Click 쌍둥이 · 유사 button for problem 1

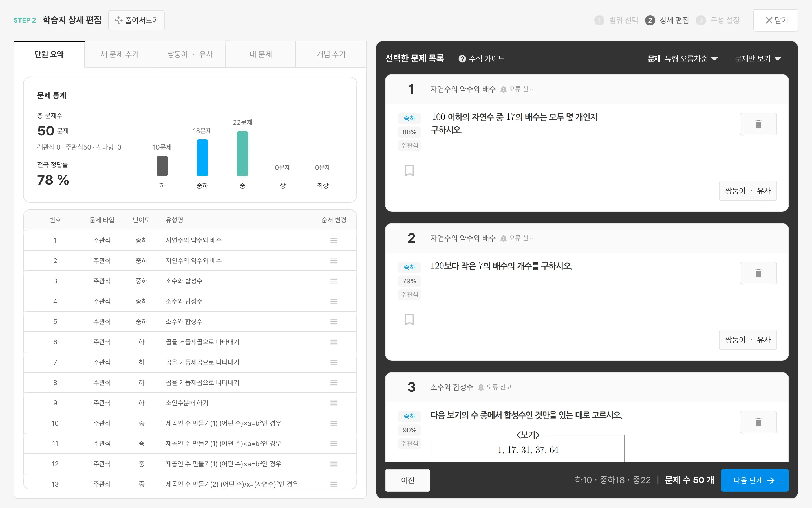[748, 191]
